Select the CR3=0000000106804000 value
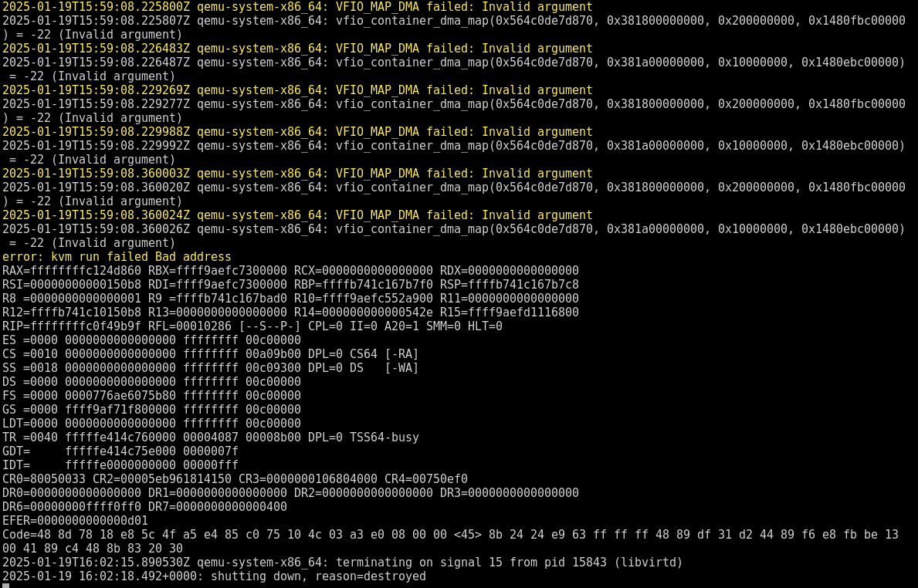The width and height of the screenshot is (918, 588). coord(308,479)
